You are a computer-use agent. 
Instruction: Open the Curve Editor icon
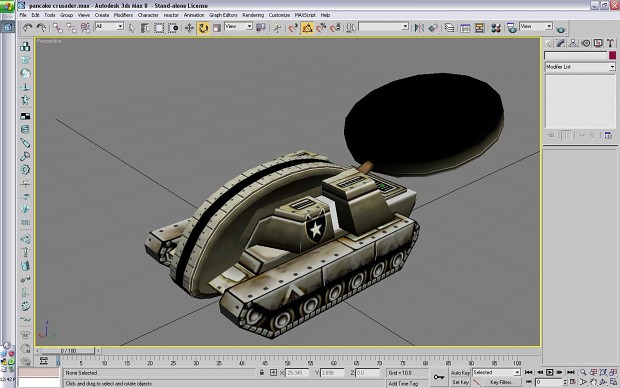[465, 28]
